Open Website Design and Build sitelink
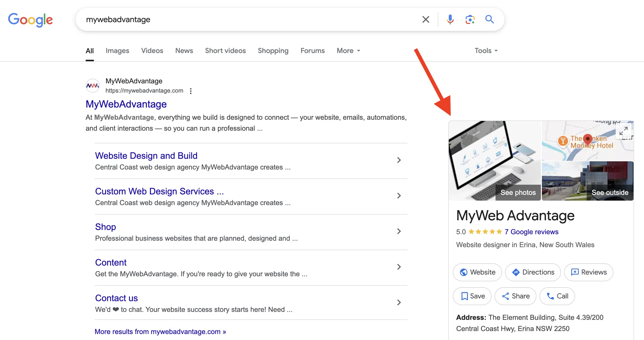 coord(146,156)
